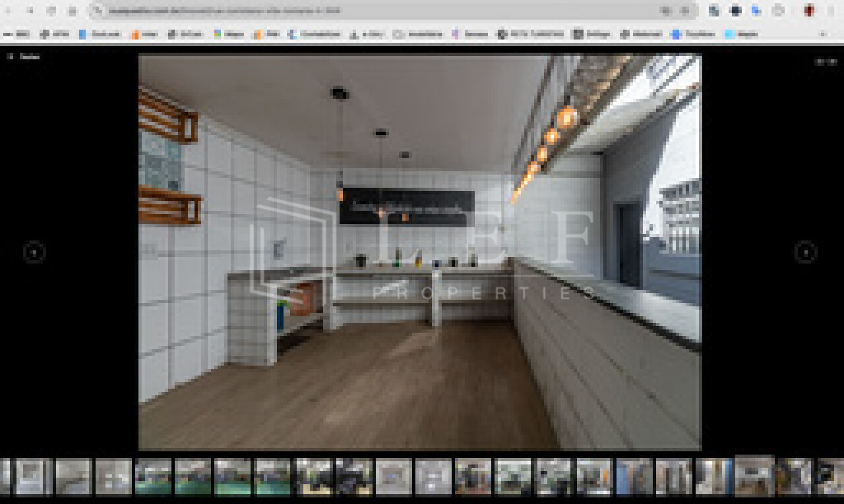844x504 pixels.
Task: Open the browser three-dot menu
Action: (831, 11)
